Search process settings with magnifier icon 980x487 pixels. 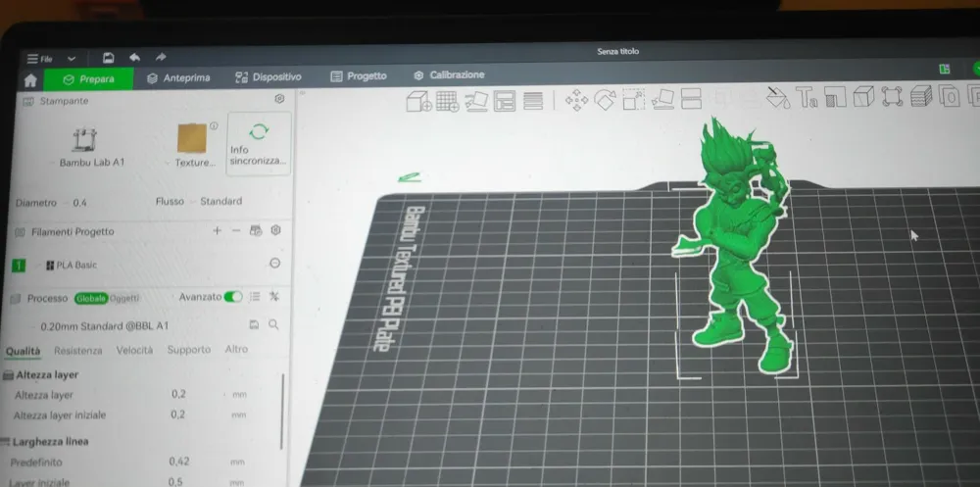click(273, 324)
